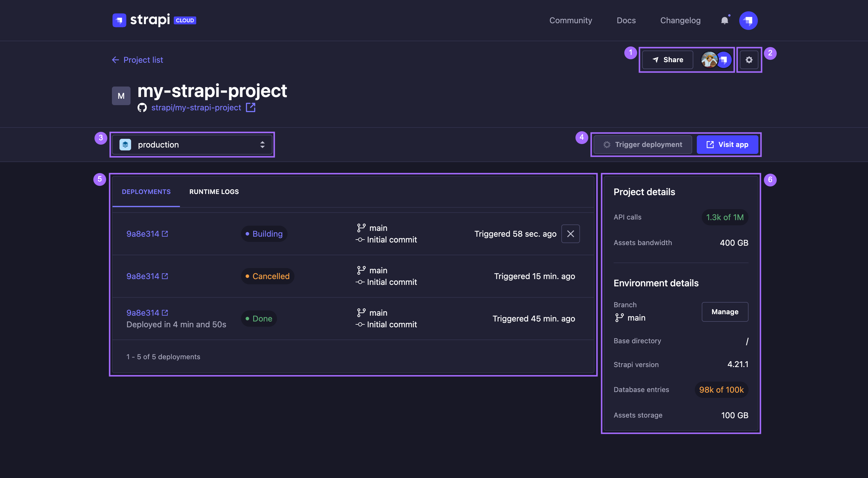Click the cancel deployment X icon

click(571, 233)
